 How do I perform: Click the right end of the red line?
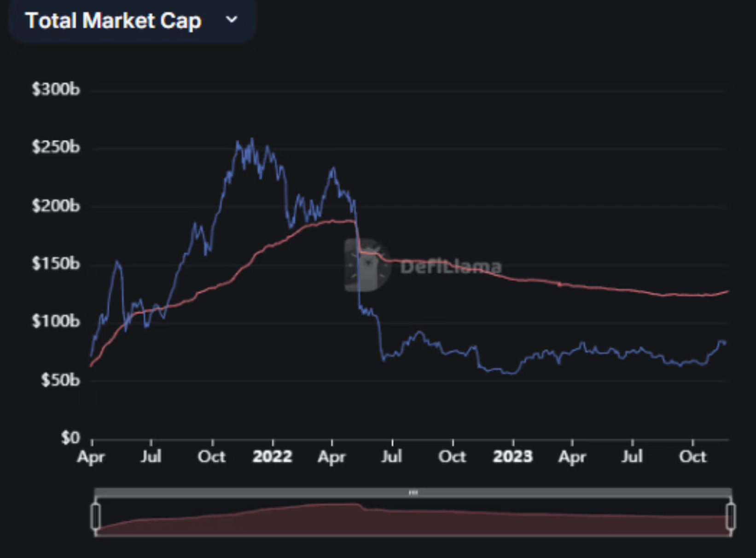pos(728,291)
